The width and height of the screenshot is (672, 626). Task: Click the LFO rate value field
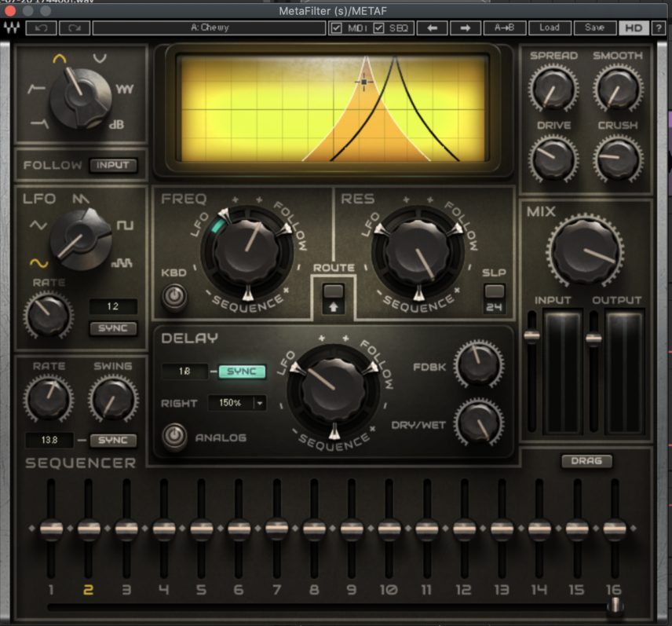tap(113, 306)
